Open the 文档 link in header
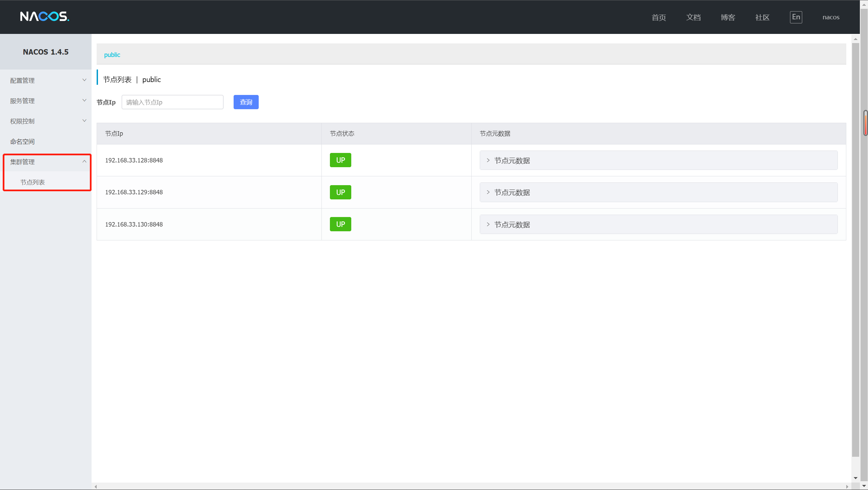Screen dimensions: 868x490 click(x=693, y=17)
